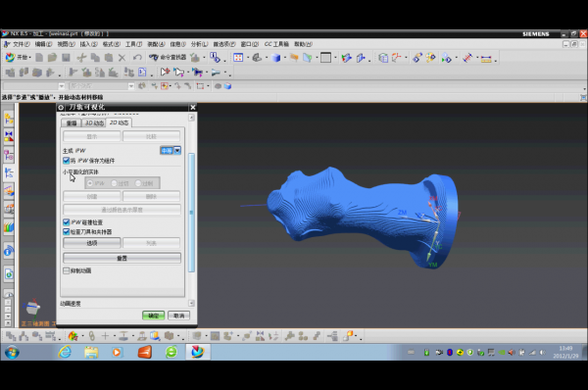Open the 开始 (Start) dropdown menu
Image resolution: width=588 pixels, height=390 pixels.
(x=19, y=58)
